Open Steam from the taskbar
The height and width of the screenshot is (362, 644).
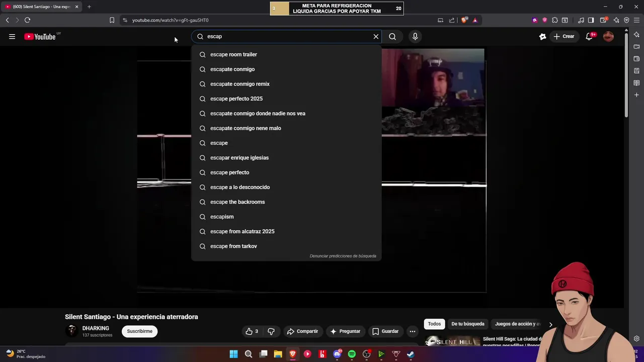411,354
